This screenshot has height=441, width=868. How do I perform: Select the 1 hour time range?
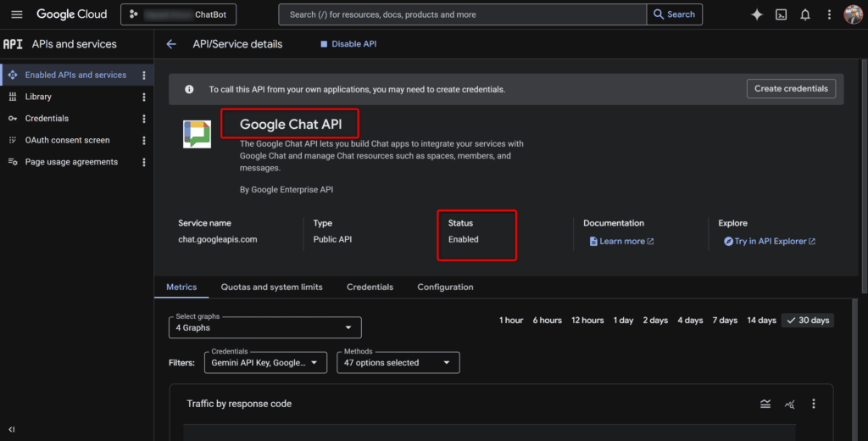coord(511,321)
